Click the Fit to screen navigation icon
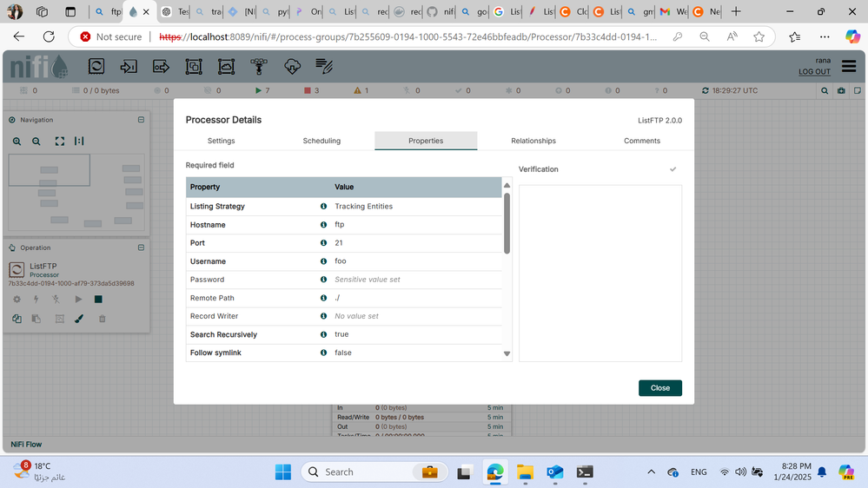This screenshot has width=868, height=488. pos(60,141)
